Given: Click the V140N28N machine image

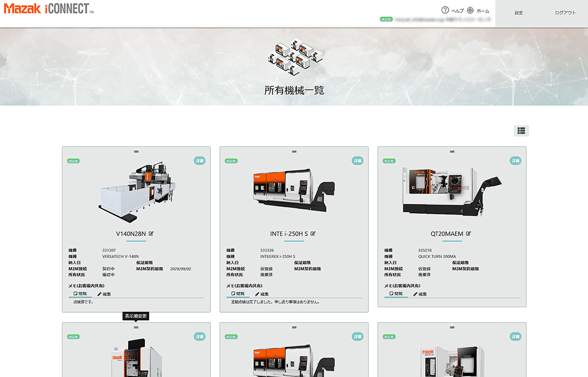Looking at the screenshot, I should 137,192.
